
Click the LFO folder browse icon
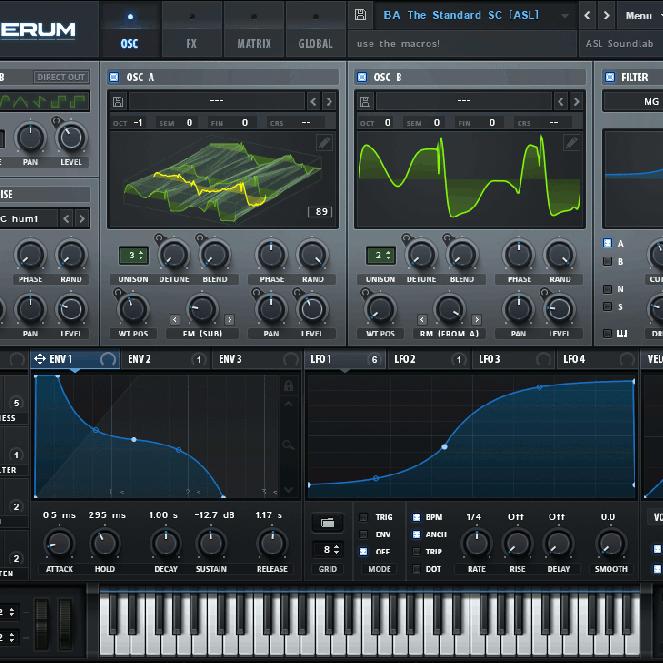pyautogui.click(x=328, y=523)
